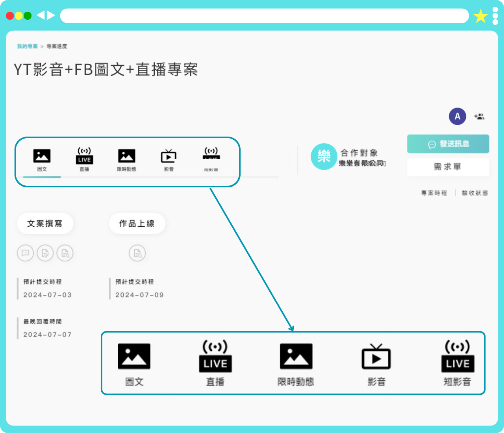This screenshot has width=504, height=433.
Task: Click the 文案撰寫 stage pill
Action: (x=45, y=224)
